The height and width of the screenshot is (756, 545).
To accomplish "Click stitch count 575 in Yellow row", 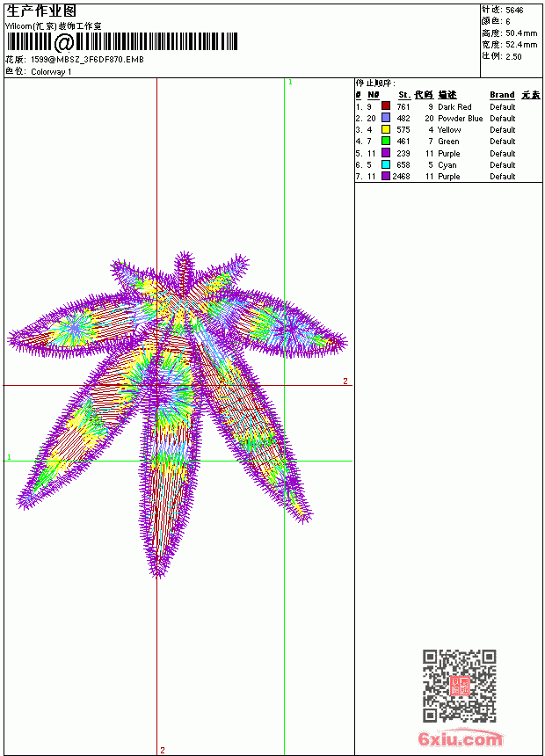I will (x=403, y=130).
